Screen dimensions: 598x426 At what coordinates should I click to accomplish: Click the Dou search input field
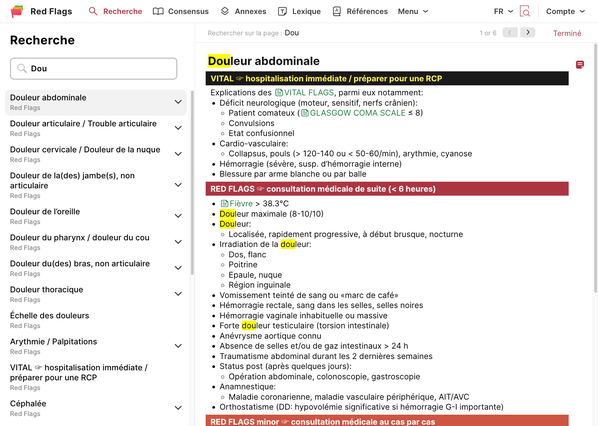(93, 69)
